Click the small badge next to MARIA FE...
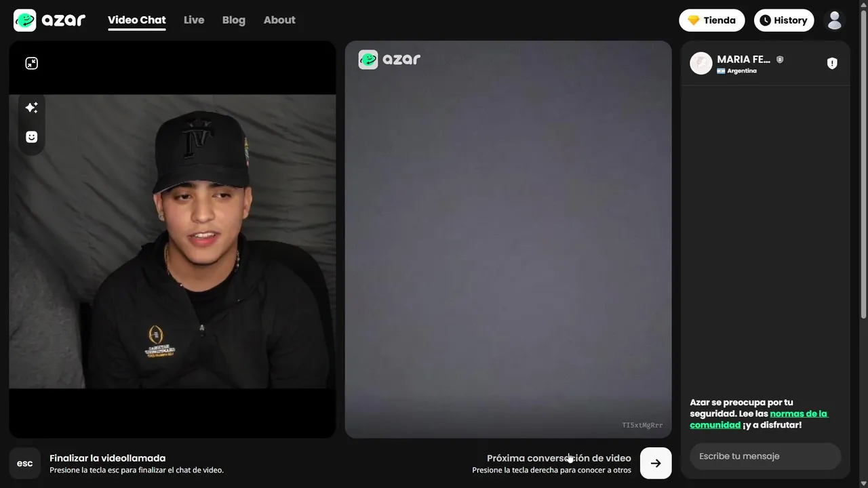 point(780,60)
